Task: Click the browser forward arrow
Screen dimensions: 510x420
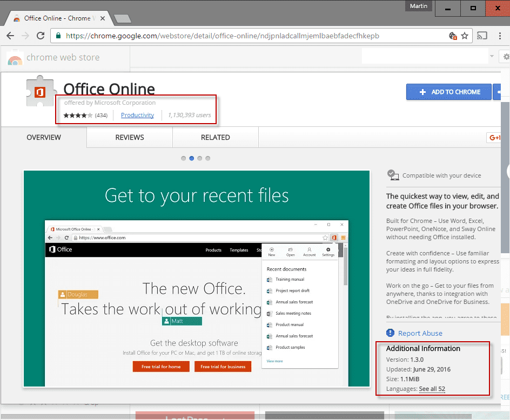Action: 25,36
